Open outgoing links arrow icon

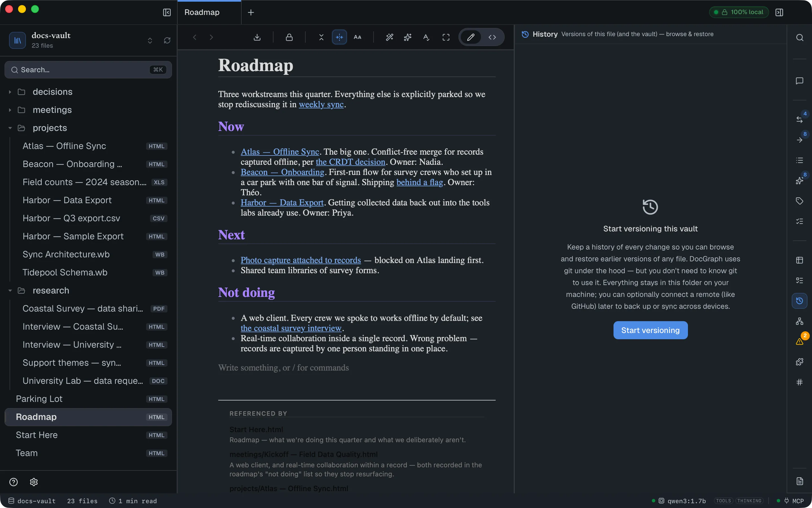click(800, 140)
